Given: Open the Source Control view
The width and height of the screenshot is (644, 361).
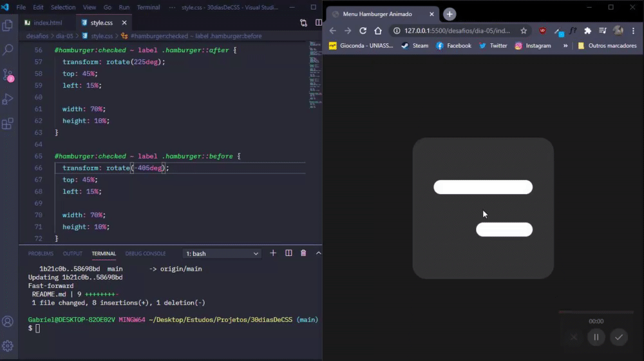Looking at the screenshot, I should (8, 75).
